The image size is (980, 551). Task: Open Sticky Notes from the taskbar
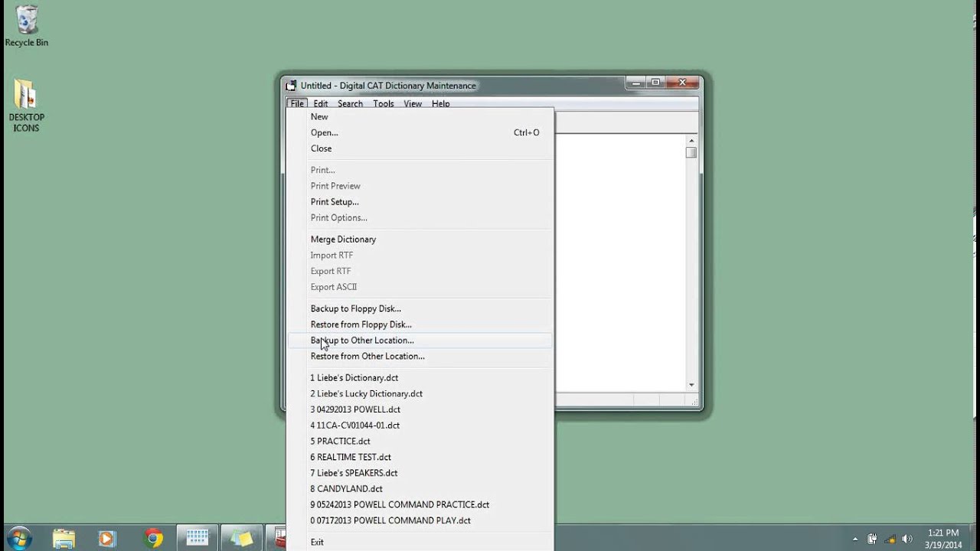(242, 540)
